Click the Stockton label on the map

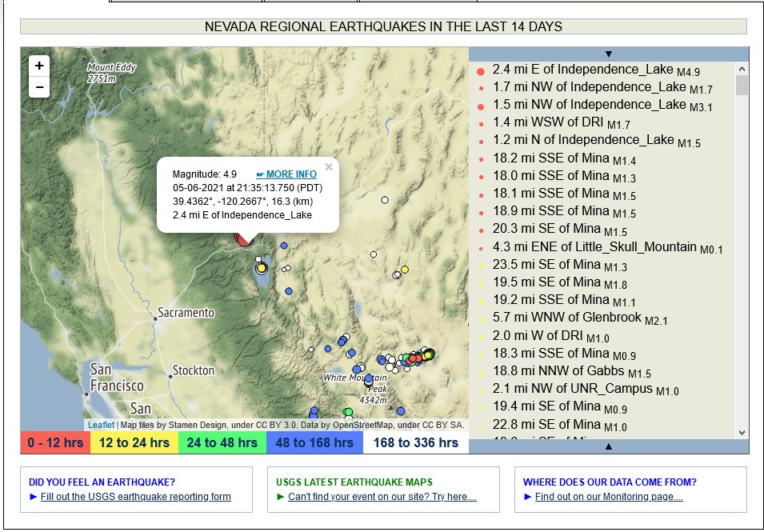point(194,370)
